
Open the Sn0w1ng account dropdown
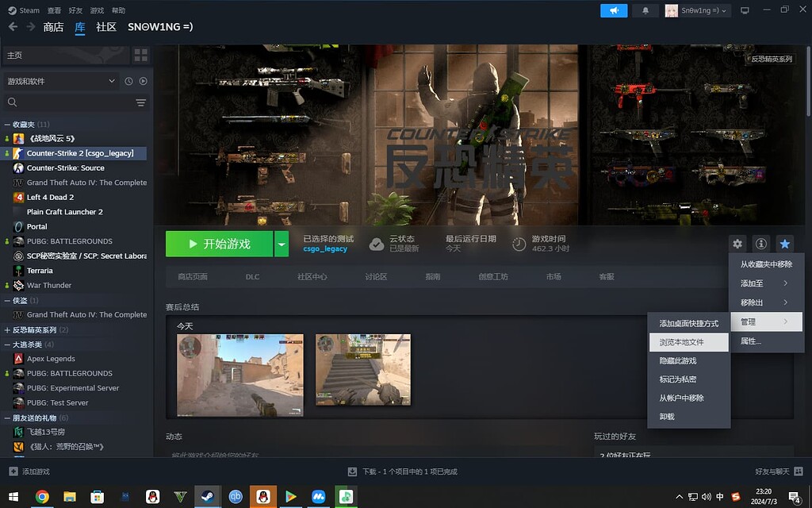point(698,10)
